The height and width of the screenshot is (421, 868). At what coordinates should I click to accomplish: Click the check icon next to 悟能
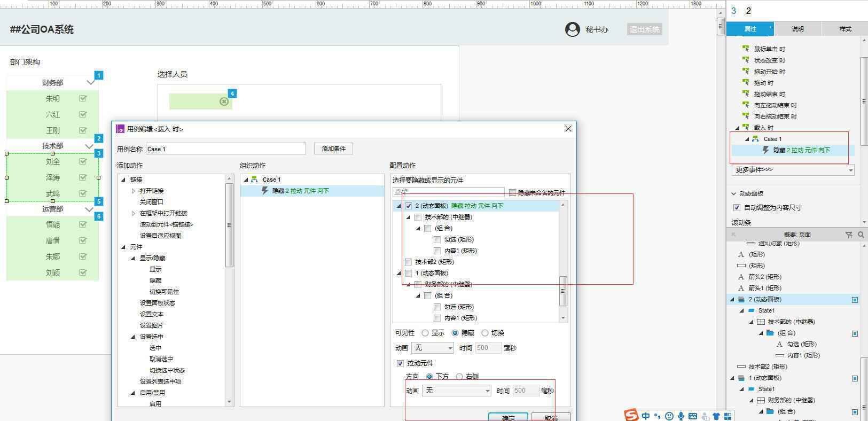(83, 224)
